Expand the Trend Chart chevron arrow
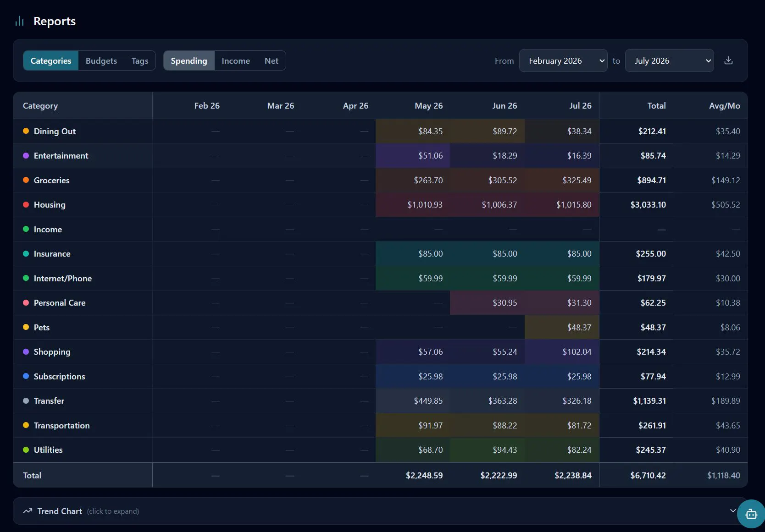 coord(733,510)
